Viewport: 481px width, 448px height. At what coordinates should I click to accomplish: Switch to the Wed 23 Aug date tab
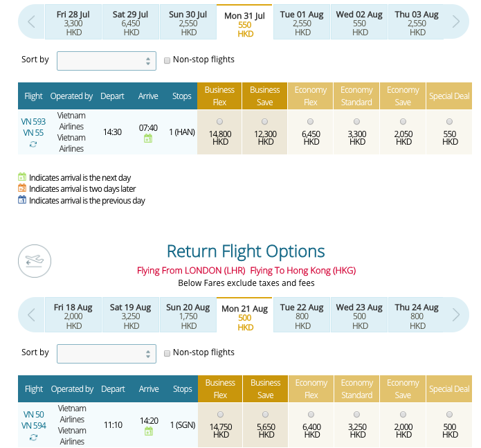(359, 315)
